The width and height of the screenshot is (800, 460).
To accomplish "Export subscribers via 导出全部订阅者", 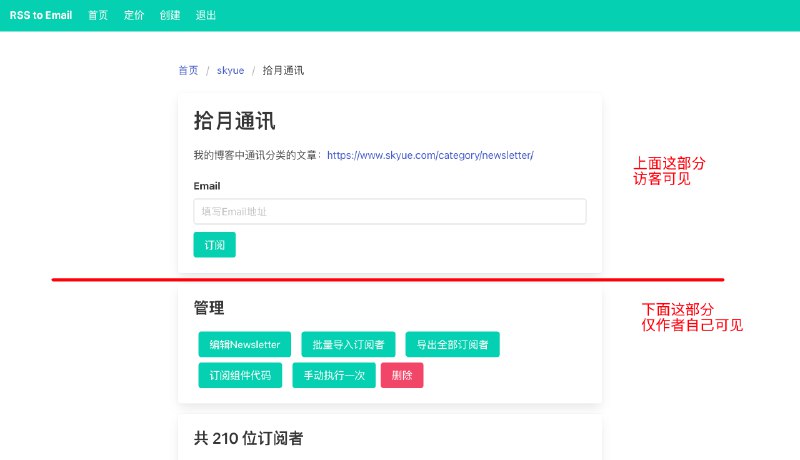I will pos(453,345).
